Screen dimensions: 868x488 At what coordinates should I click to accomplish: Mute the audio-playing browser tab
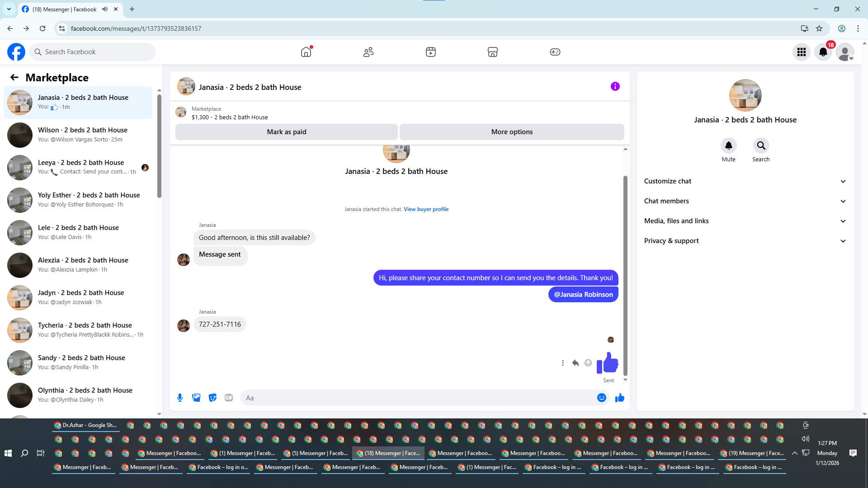105,9
